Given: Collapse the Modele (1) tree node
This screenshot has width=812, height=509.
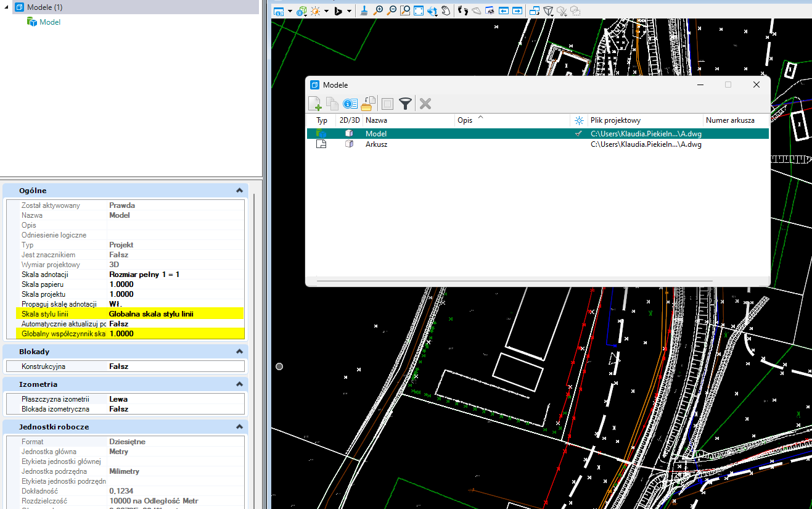Looking at the screenshot, I should pos(6,7).
